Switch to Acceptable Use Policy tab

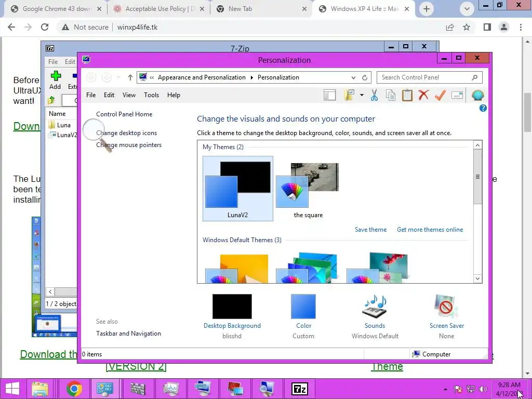coord(158,9)
